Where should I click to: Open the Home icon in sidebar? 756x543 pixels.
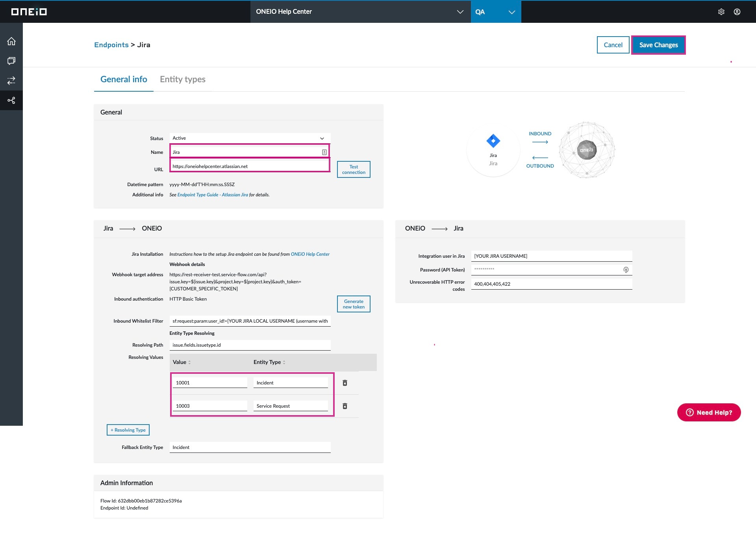click(11, 41)
